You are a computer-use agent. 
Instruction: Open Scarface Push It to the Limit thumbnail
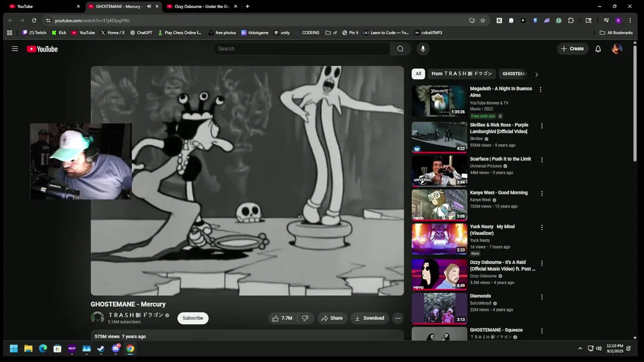point(439,171)
